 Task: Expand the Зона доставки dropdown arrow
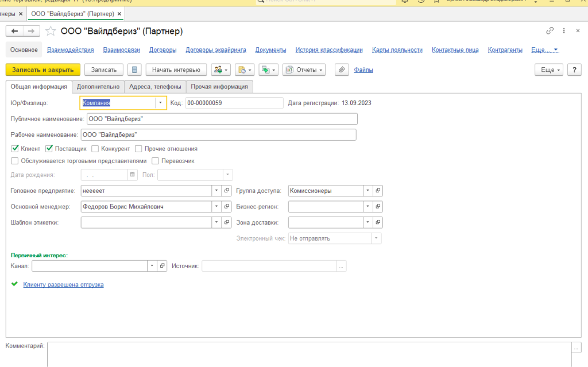(368, 222)
